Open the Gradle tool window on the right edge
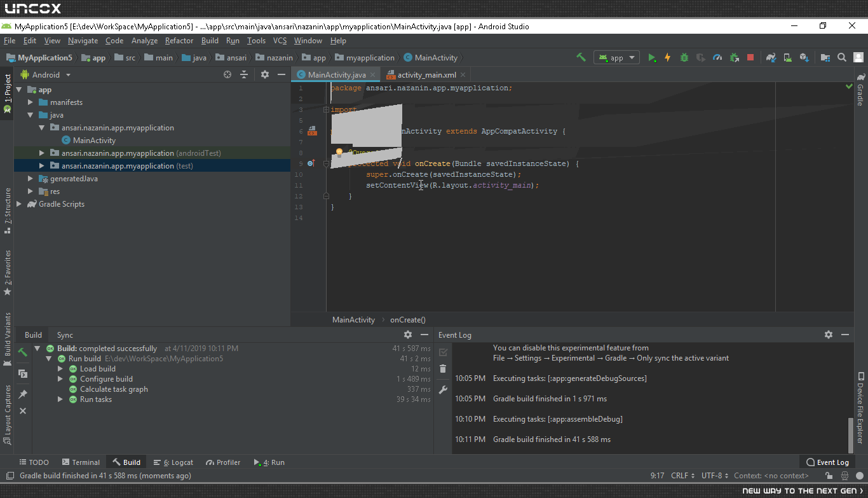Screen dimensions: 868x498 pos(860,90)
